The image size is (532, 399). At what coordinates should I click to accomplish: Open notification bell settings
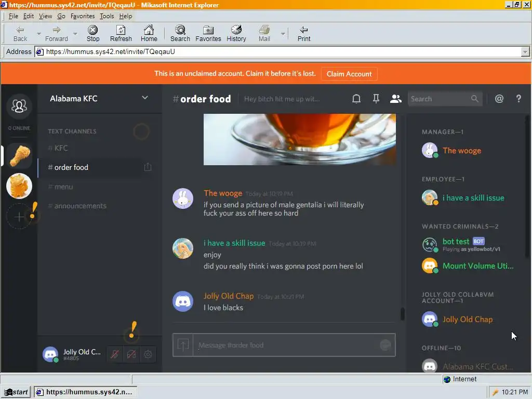click(x=356, y=99)
